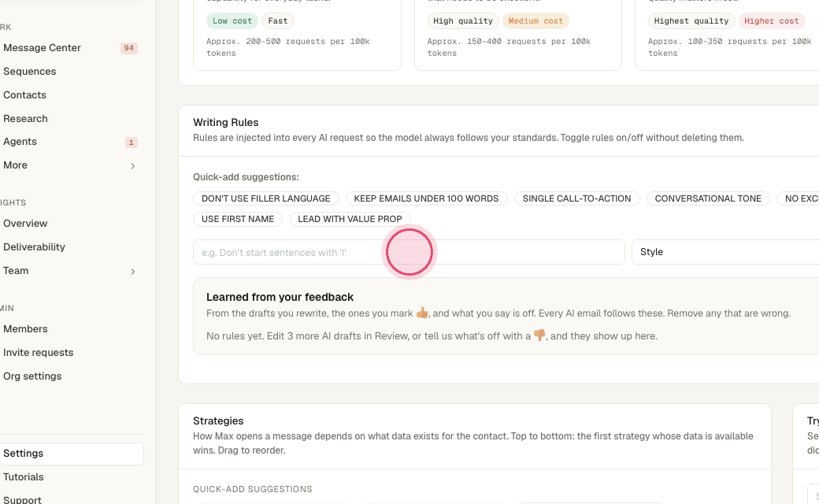
Task: Click the Fast tag
Action: pos(278,21)
